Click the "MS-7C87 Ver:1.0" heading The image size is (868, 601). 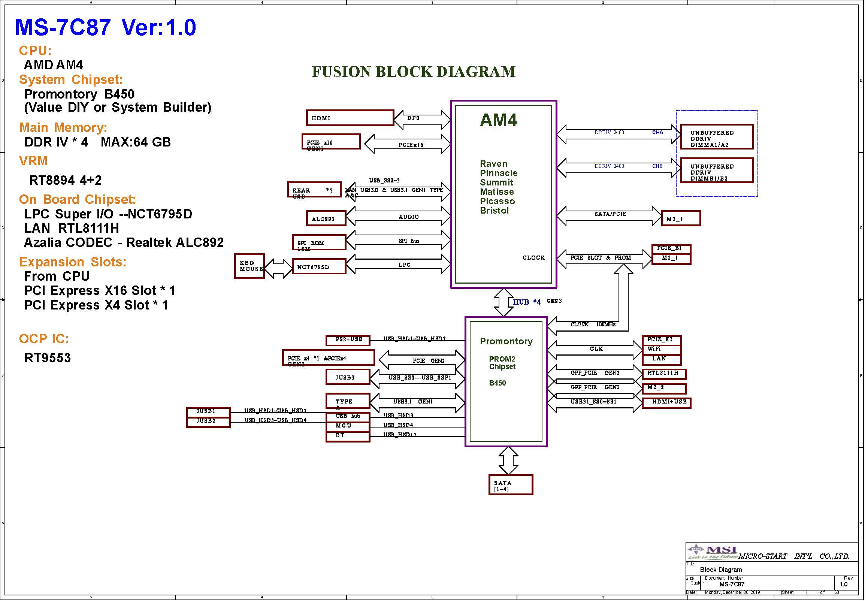tap(105, 27)
